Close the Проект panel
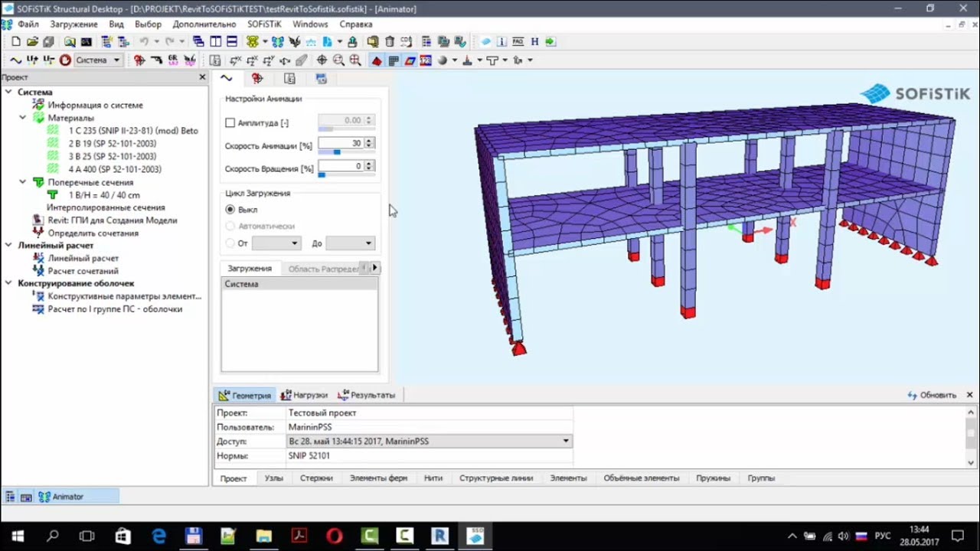980x551 pixels. (x=202, y=77)
